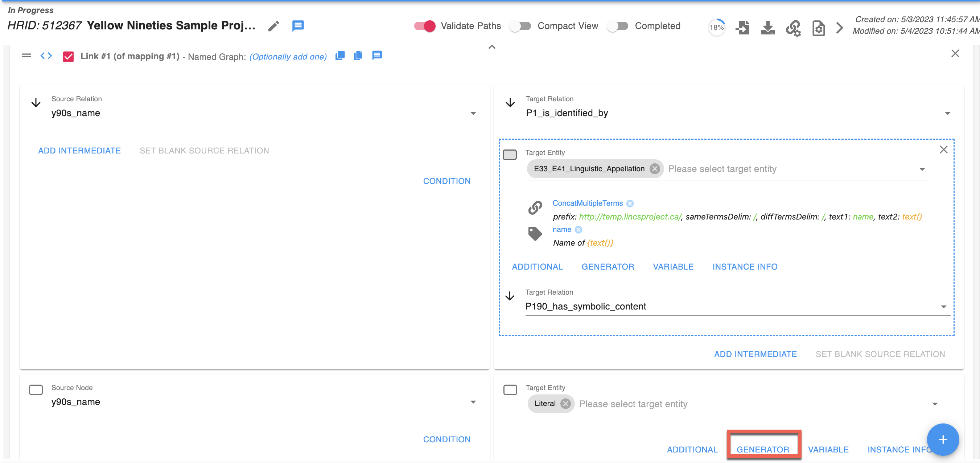Open the file configuration icon
Screen dimensions: 980x463
coord(818,28)
